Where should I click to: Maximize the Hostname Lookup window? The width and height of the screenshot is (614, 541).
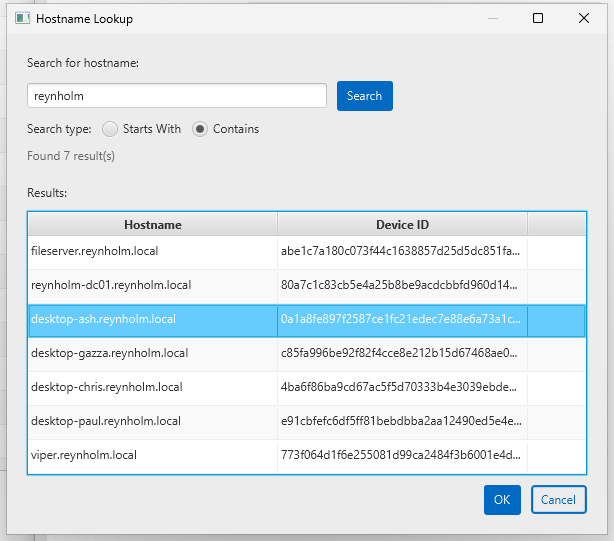click(x=538, y=19)
